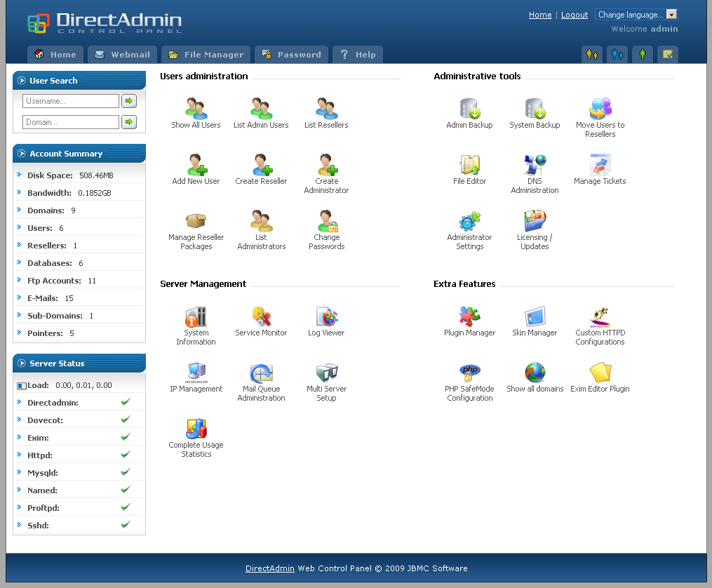Open Create Administrator
The width and height of the screenshot is (712, 588).
326,174
